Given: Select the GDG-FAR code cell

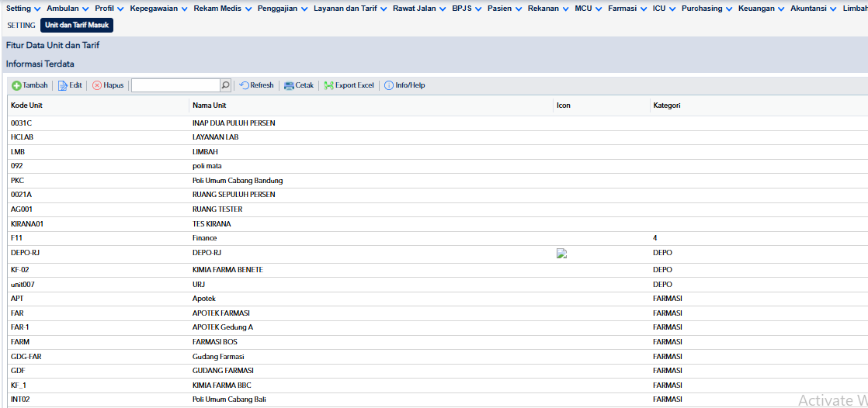Looking at the screenshot, I should 99,357.
